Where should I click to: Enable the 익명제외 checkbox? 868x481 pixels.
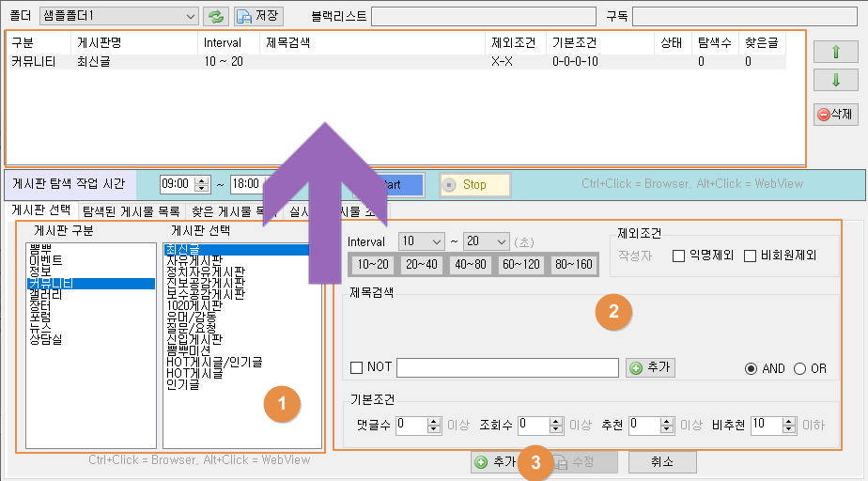coord(678,256)
